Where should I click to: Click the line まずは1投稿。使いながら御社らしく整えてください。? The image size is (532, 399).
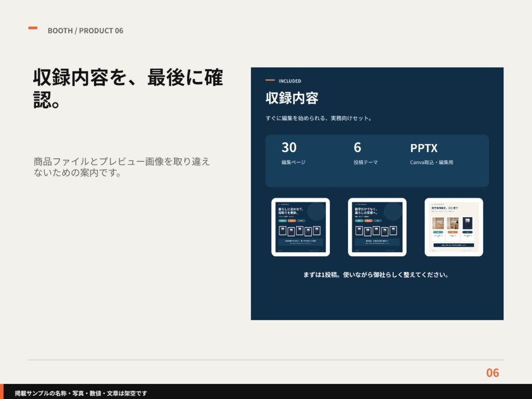376,275
